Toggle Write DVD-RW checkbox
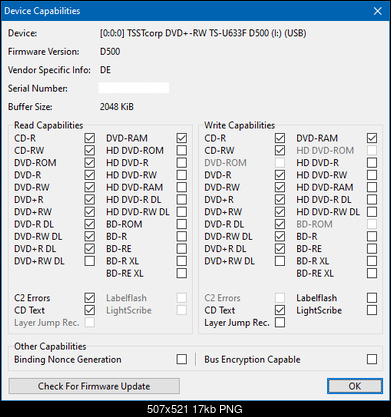 click(x=280, y=187)
